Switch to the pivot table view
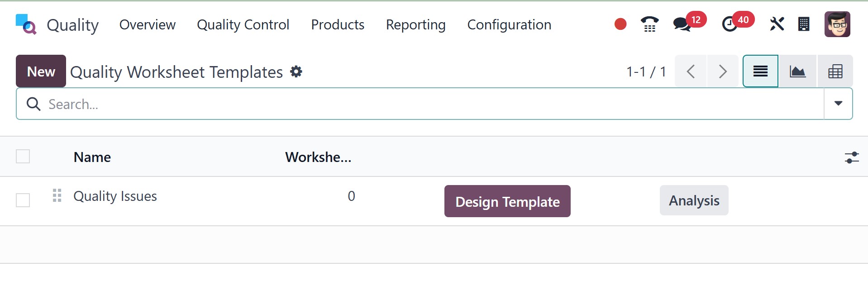The height and width of the screenshot is (295, 868). point(835,71)
